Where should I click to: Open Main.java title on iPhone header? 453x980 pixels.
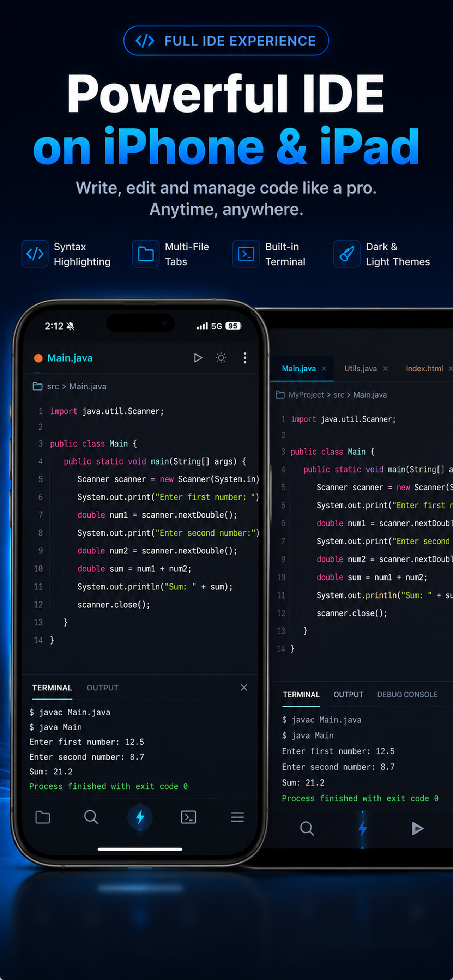pos(70,358)
